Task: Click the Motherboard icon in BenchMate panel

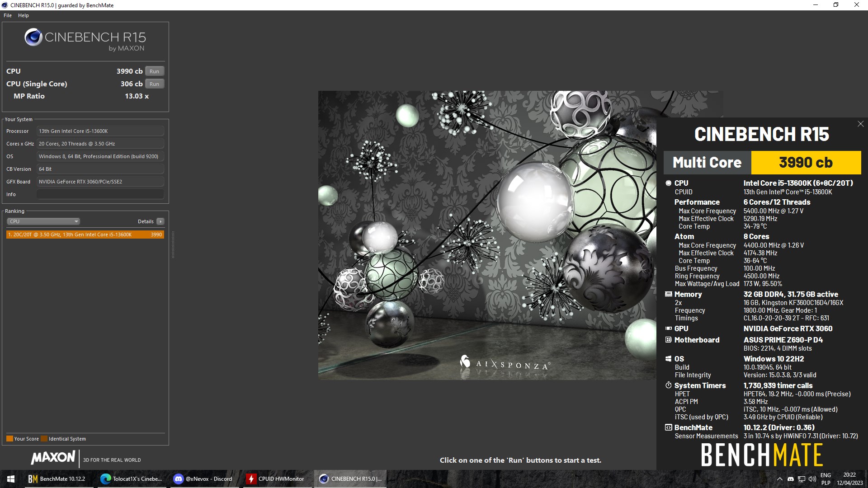Action: [668, 340]
